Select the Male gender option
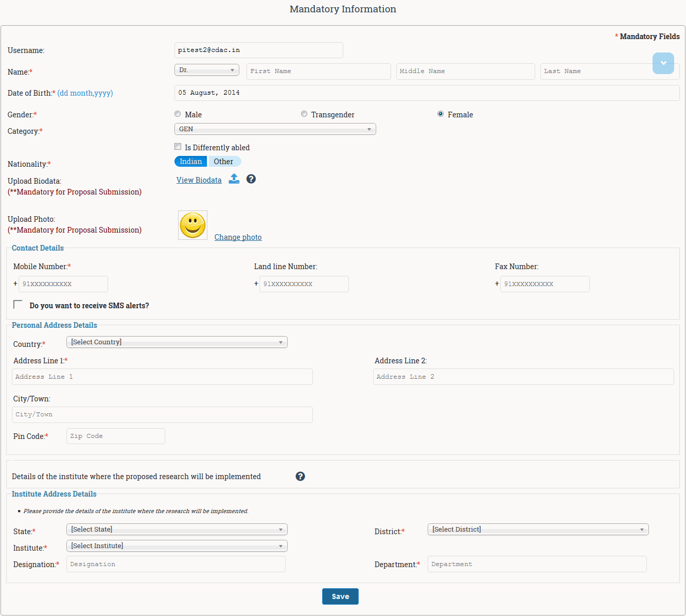Viewport: 686px width, 616px height. 178,114
